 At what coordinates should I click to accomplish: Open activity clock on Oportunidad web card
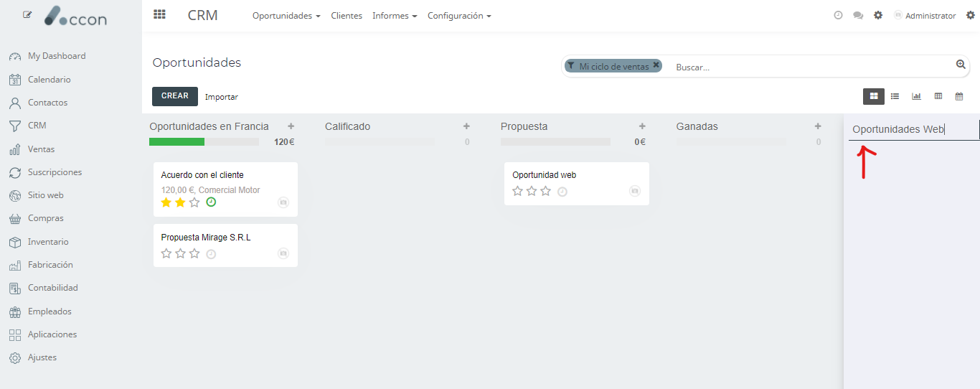(562, 192)
